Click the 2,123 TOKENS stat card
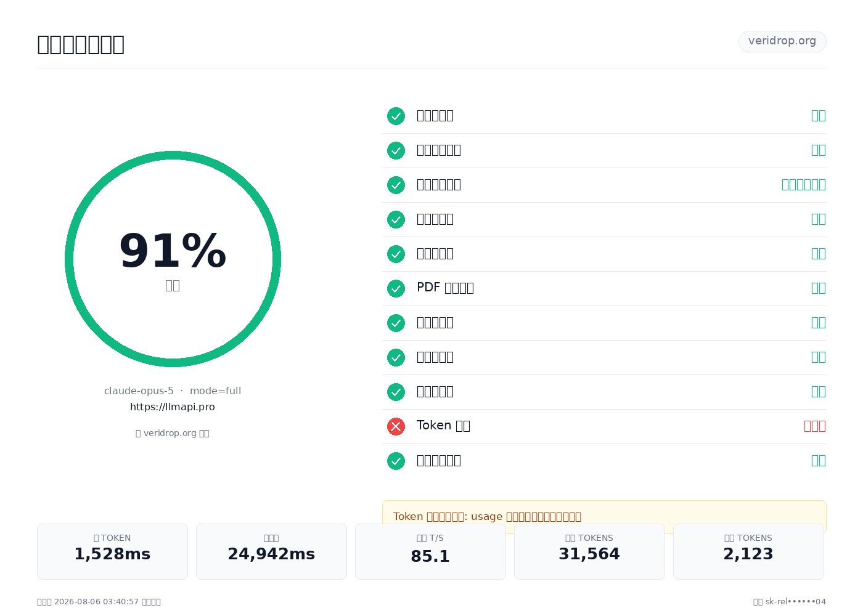The image size is (863, 616). 748,551
